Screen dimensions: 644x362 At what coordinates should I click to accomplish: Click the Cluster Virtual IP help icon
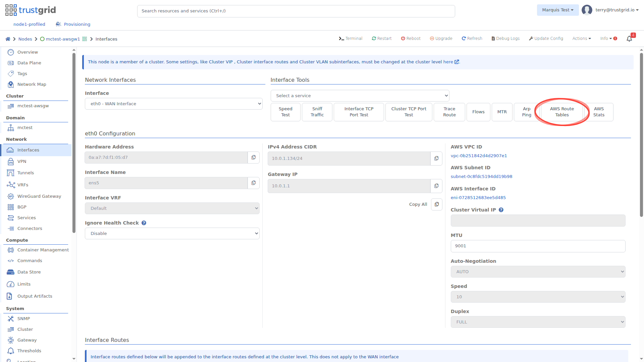501,210
